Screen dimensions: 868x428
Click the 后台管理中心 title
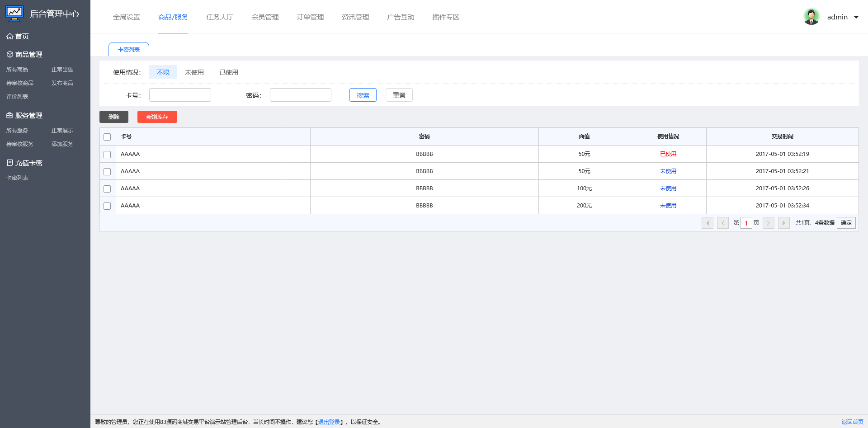(55, 14)
